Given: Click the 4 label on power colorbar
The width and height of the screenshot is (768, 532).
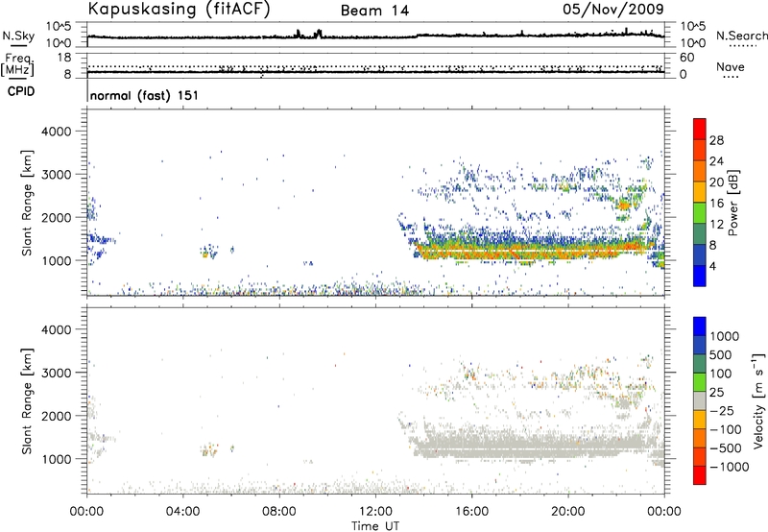Looking at the screenshot, I should (x=713, y=267).
